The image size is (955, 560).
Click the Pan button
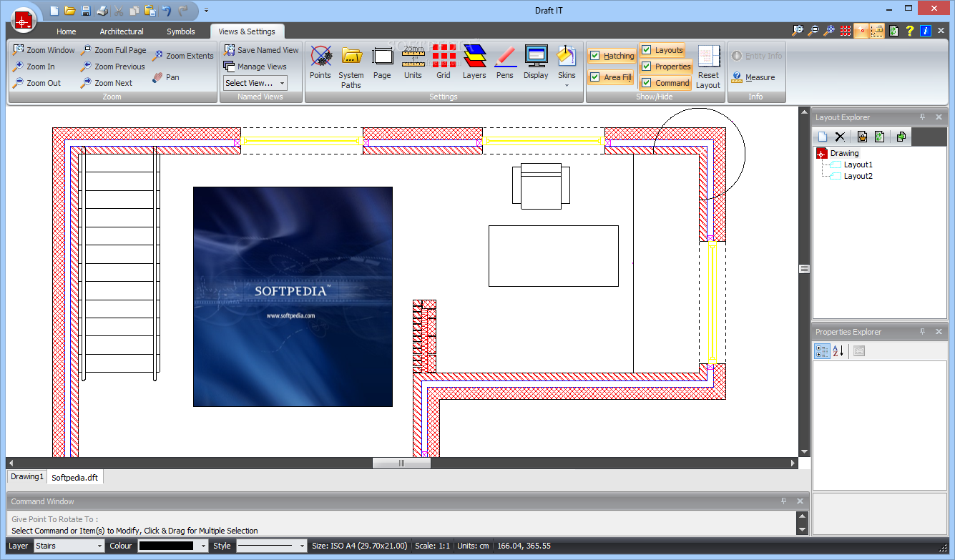click(166, 77)
